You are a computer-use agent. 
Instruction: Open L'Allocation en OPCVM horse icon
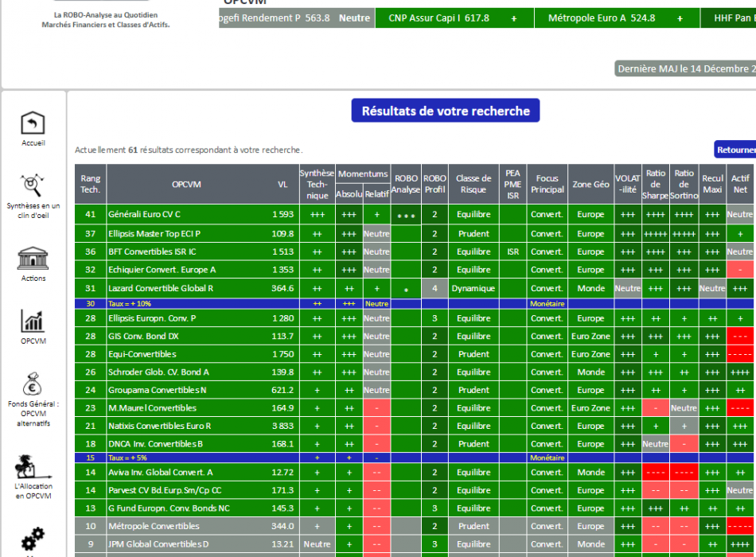pyautogui.click(x=33, y=467)
